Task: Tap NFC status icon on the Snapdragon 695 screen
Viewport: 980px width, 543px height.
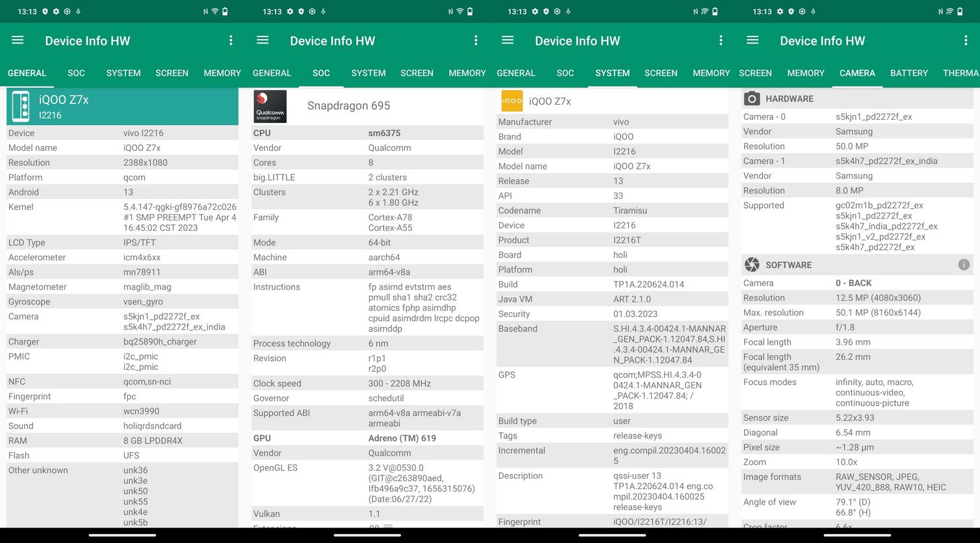Action: point(450,11)
